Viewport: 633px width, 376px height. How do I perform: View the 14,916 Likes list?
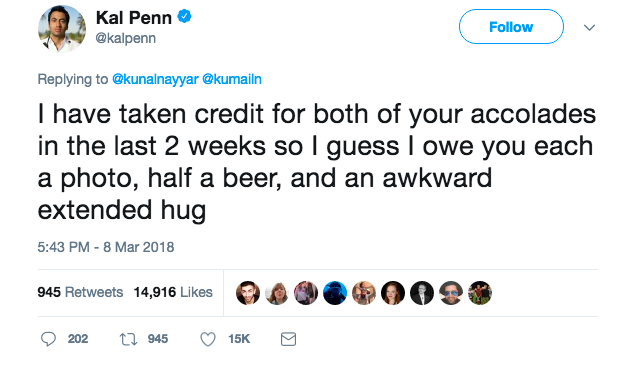pyautogui.click(x=173, y=292)
